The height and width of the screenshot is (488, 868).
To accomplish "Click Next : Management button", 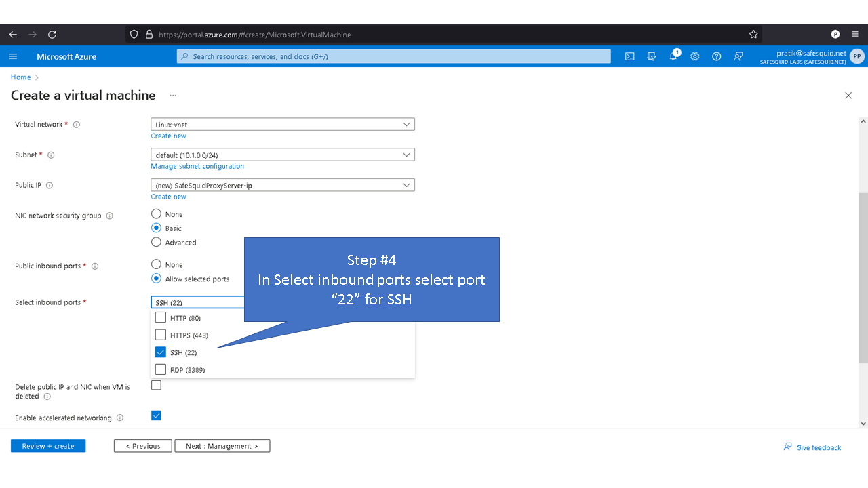I will [x=222, y=446].
